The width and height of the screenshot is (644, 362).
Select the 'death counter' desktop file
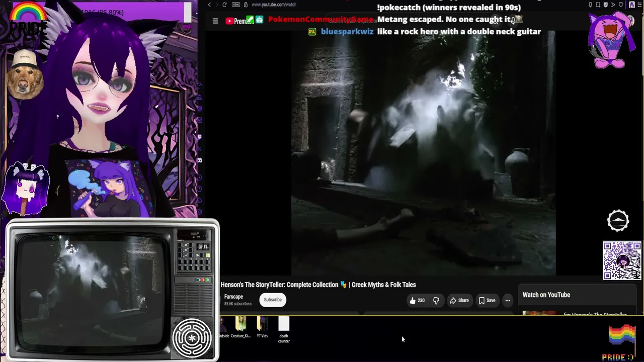284,330
